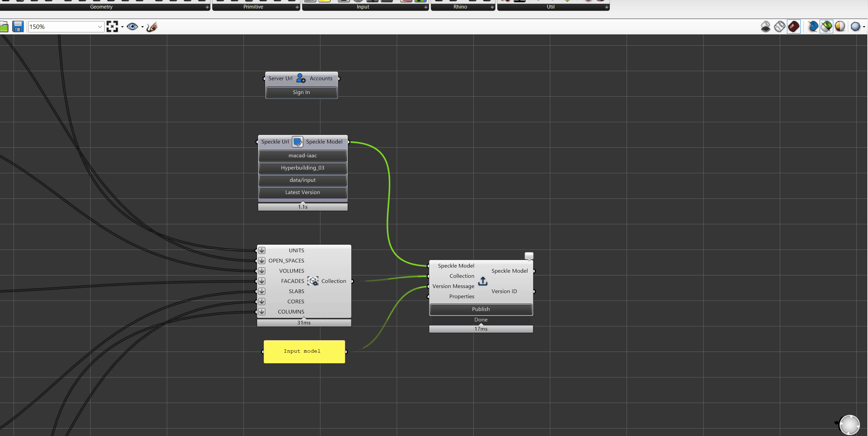Click the Speckle Model URL component icon

[297, 142]
